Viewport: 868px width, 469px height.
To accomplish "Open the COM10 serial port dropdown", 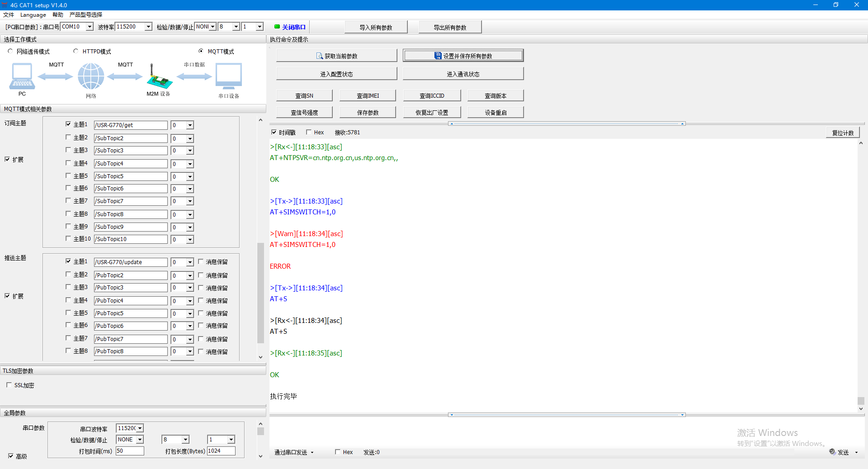I will click(90, 27).
